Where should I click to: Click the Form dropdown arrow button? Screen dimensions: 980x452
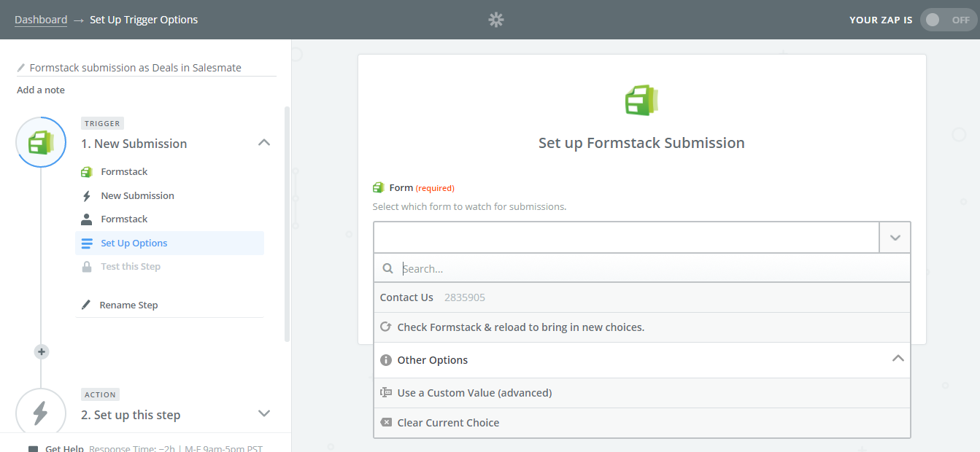pos(895,237)
